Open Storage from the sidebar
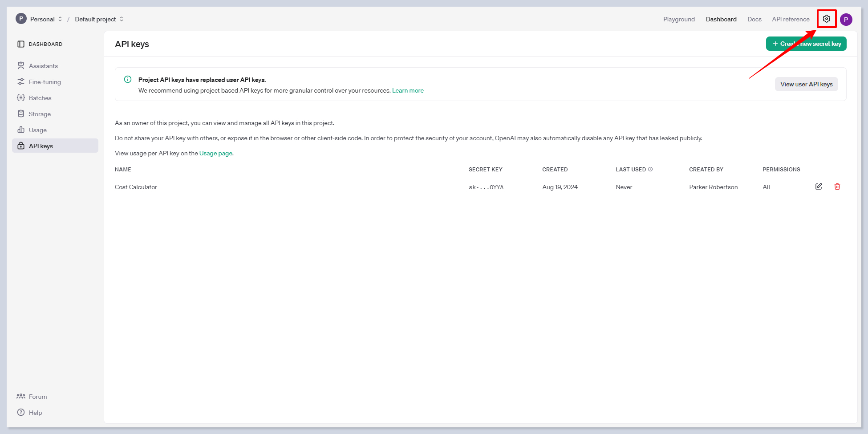 point(40,114)
